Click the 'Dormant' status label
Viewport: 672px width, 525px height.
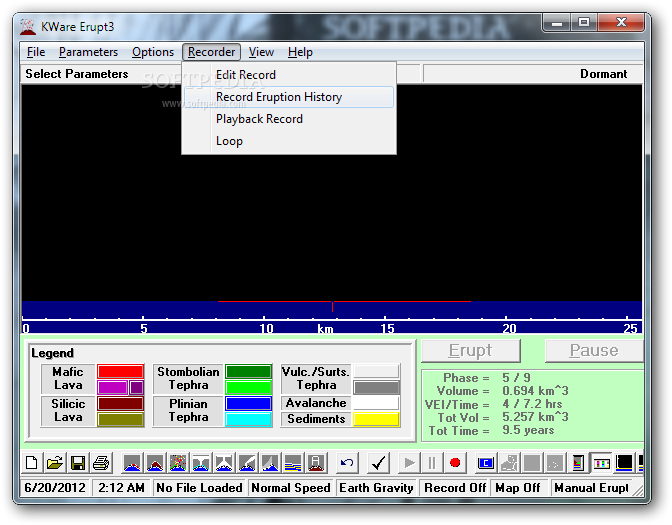pos(603,74)
